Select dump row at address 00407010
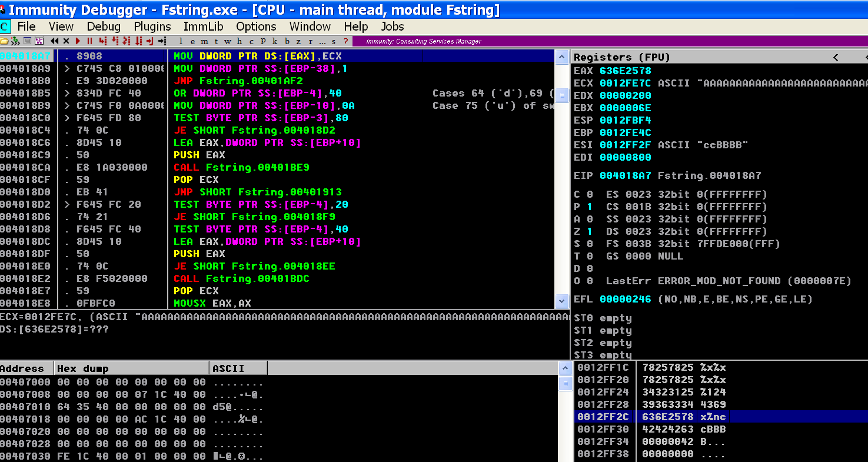 (278, 407)
